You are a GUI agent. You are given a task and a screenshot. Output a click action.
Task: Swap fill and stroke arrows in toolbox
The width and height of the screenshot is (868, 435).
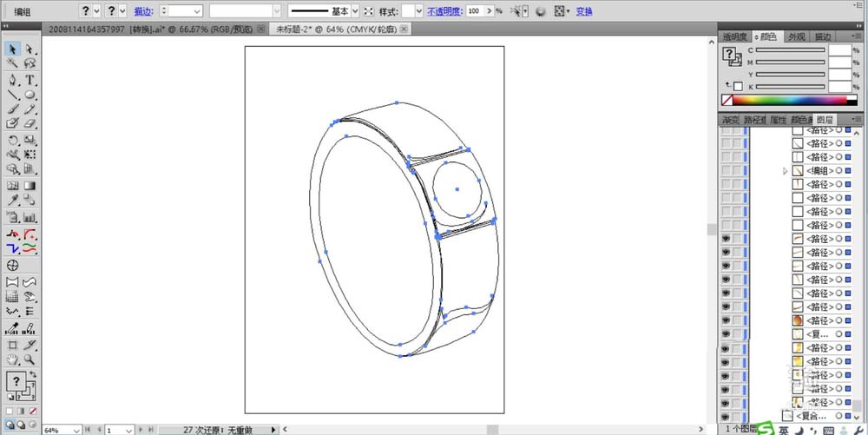pyautogui.click(x=34, y=375)
